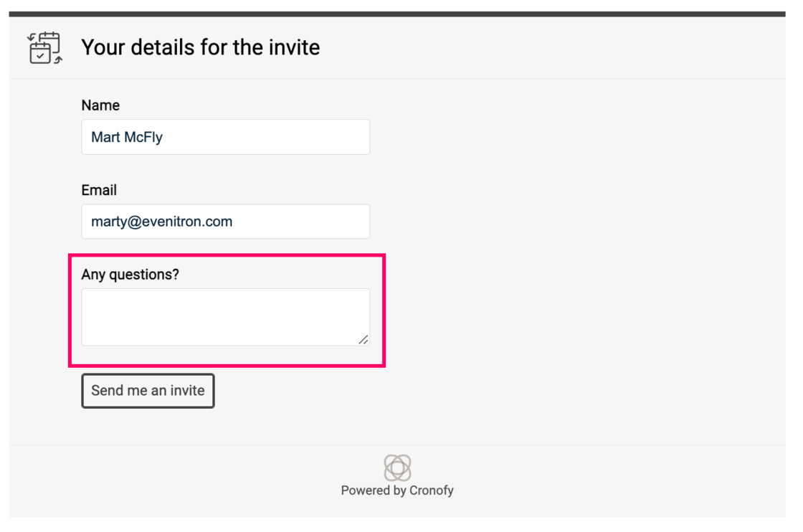This screenshot has height=532, width=803.
Task: Click the textarea resize handle
Action: pos(364,339)
